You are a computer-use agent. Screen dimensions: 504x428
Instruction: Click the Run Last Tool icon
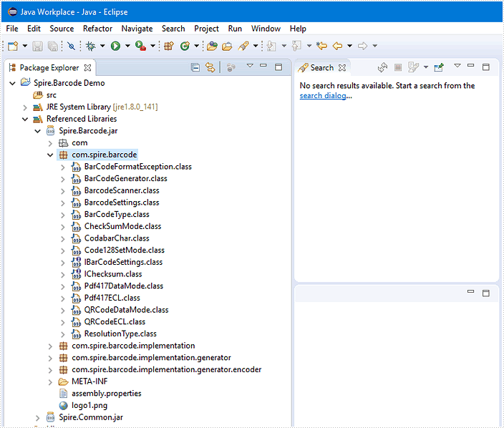point(140,46)
